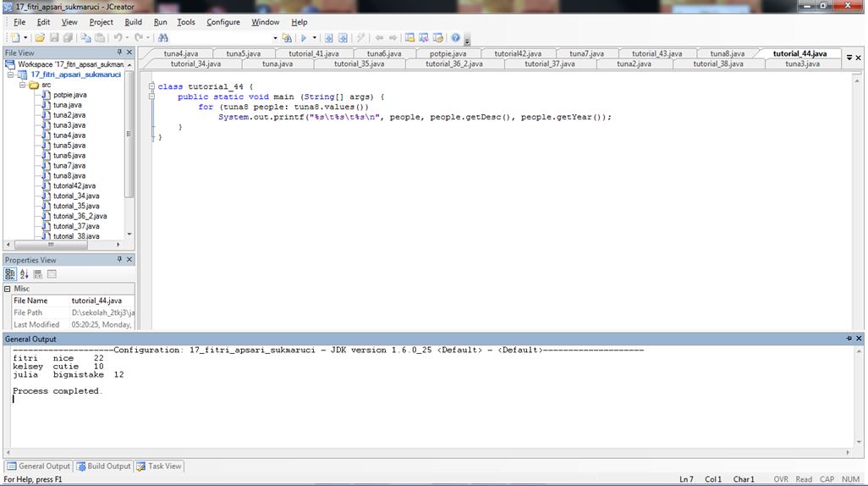This screenshot has width=868, height=486.
Task: Click the Build project icon
Action: (x=329, y=38)
